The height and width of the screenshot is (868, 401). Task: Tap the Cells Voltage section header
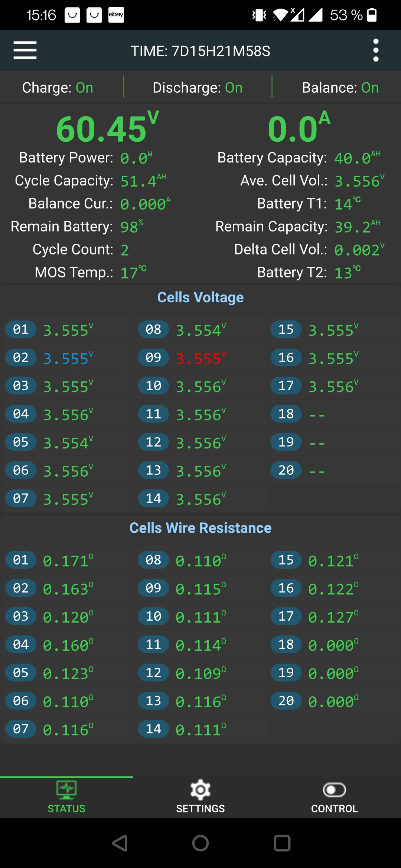tap(200, 297)
